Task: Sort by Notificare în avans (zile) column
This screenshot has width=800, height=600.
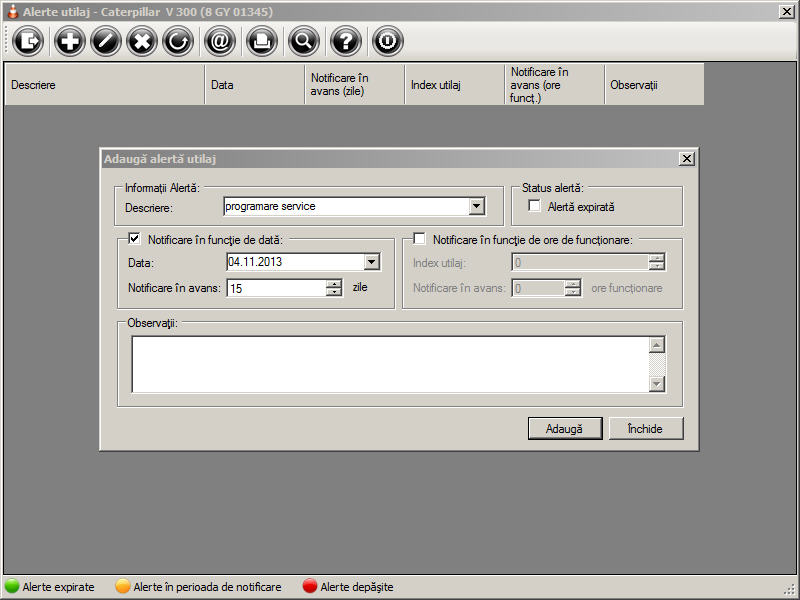Action: 355,85
